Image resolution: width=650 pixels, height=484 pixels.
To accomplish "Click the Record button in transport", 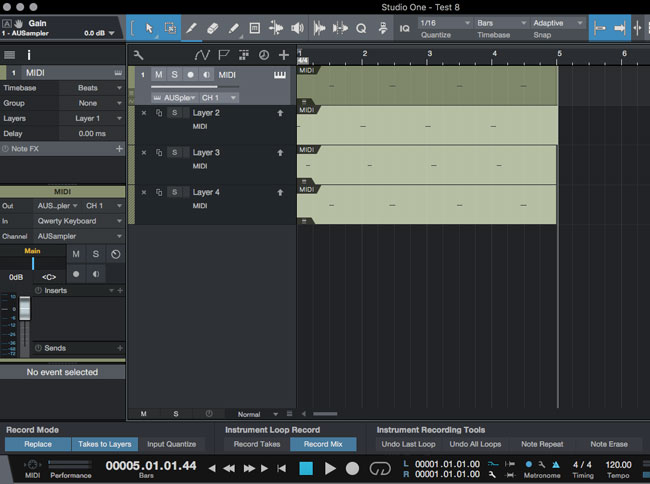I will (x=352, y=469).
